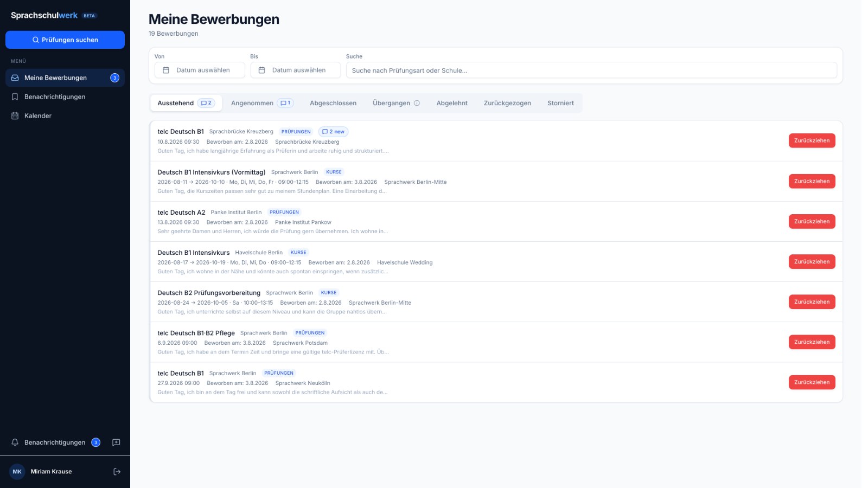Click the 2 new messages badge

coord(333,132)
